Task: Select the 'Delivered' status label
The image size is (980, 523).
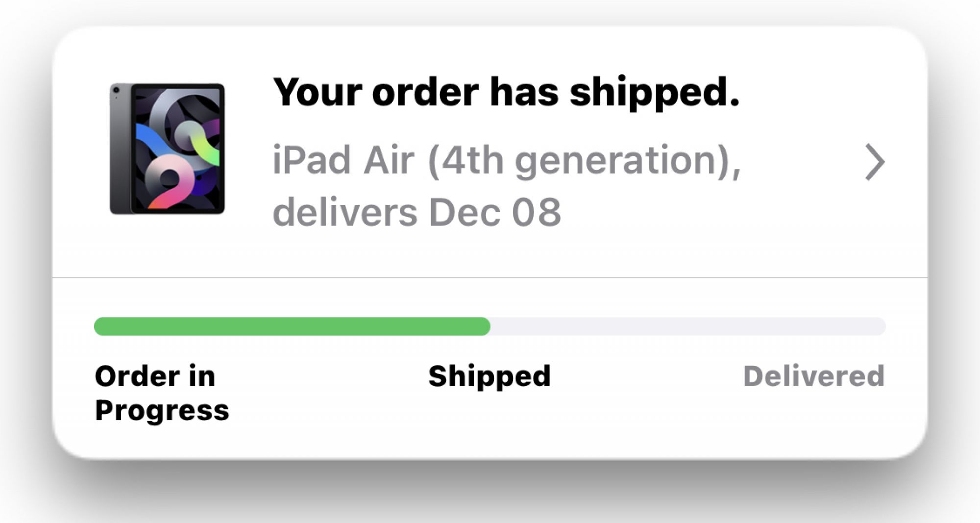Action: point(814,376)
